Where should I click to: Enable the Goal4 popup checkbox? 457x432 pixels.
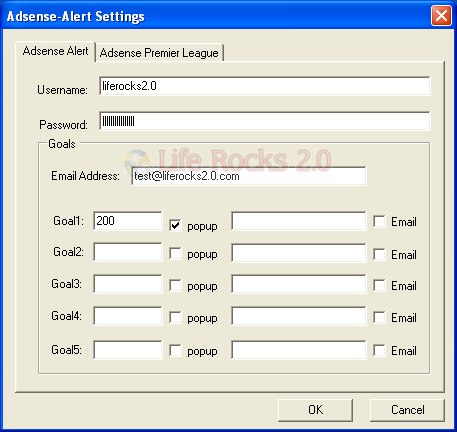pyautogui.click(x=175, y=317)
